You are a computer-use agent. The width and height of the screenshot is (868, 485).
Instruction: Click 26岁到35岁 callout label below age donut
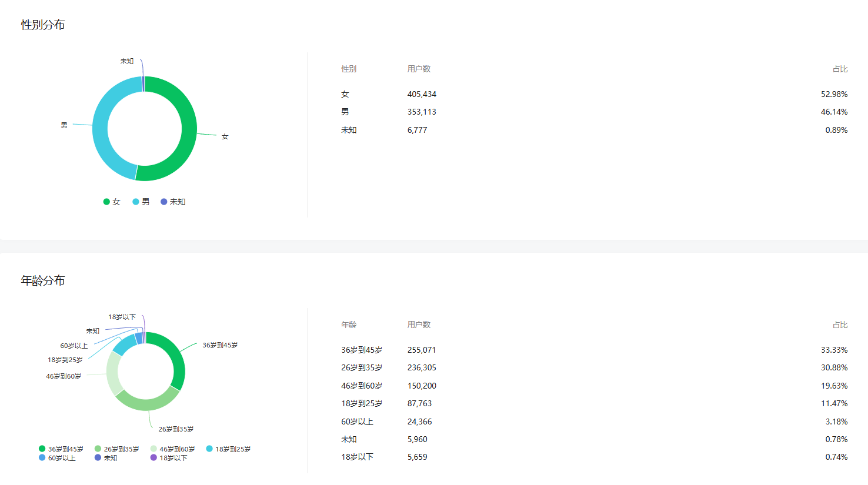176,429
